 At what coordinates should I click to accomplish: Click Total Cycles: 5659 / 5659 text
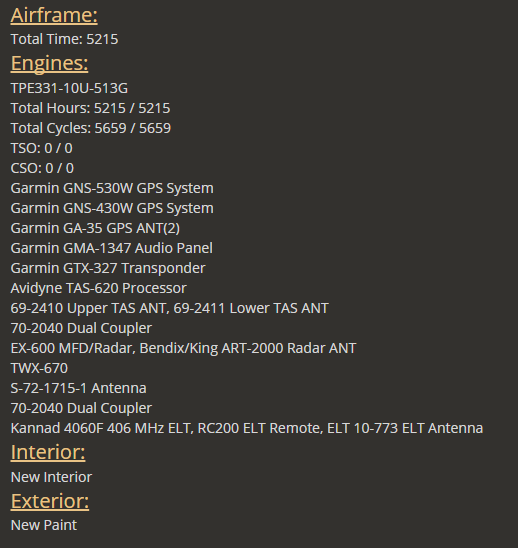click(x=91, y=128)
